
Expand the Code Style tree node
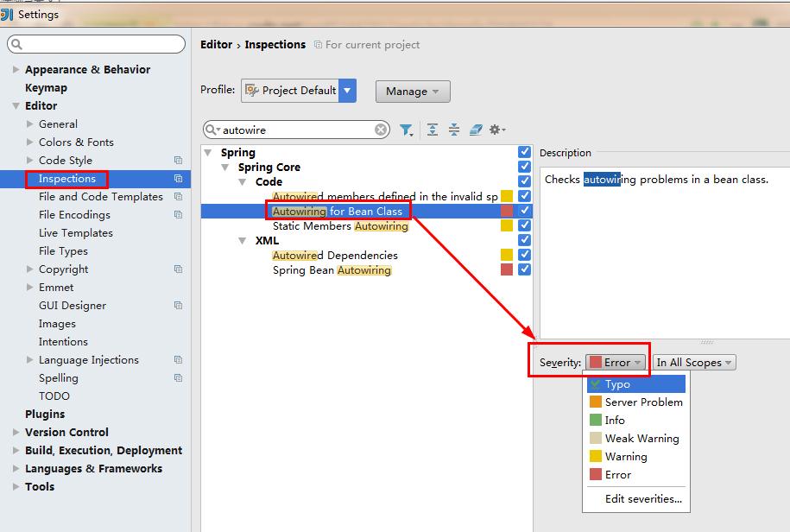29,161
